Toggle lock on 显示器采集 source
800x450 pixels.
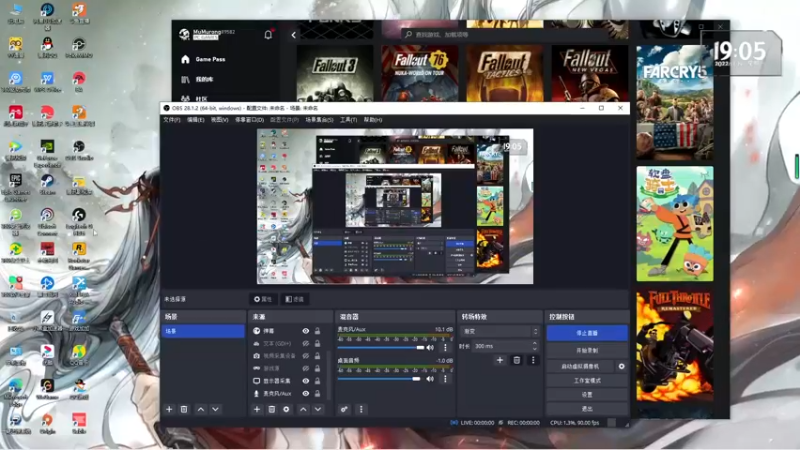point(317,381)
